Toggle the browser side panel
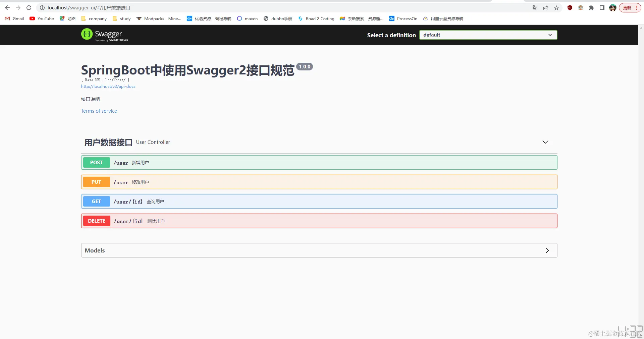 click(x=602, y=8)
